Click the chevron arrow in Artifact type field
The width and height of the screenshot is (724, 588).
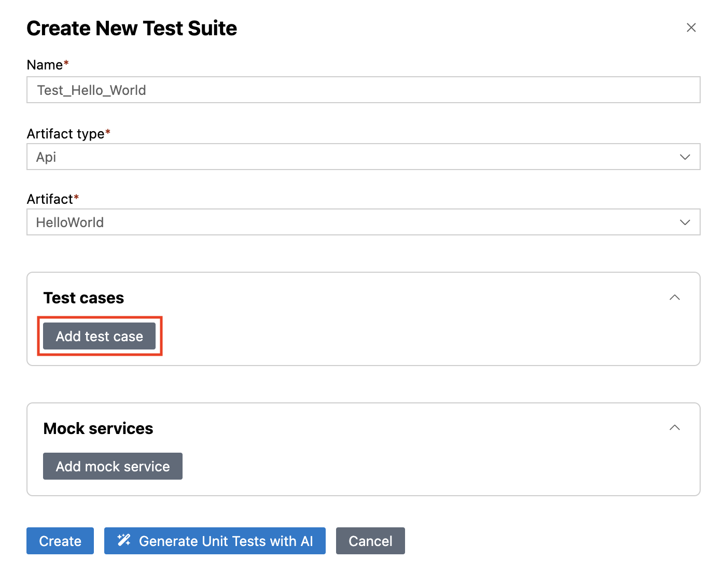685,157
